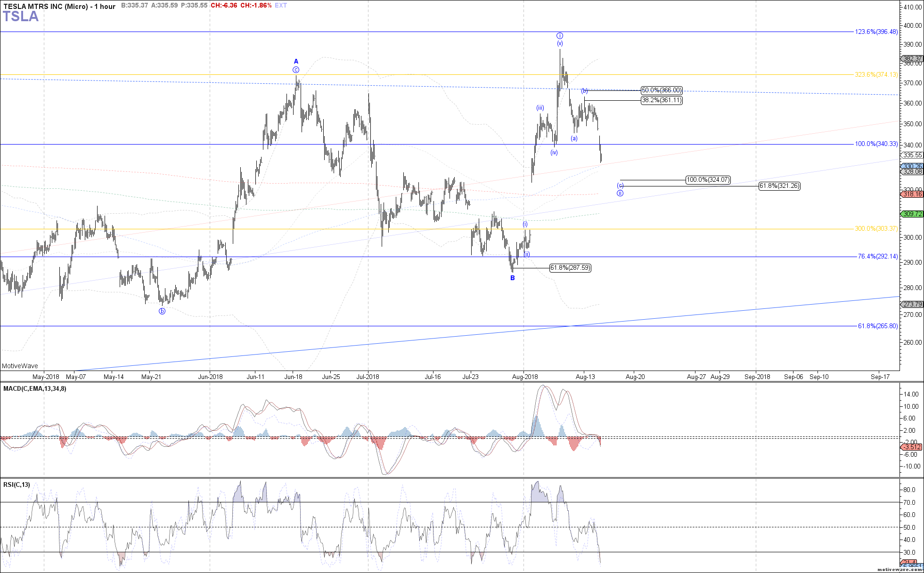Select the 61.8%(265.80) level label
Viewport: 924px width, 573px height.
click(878, 326)
